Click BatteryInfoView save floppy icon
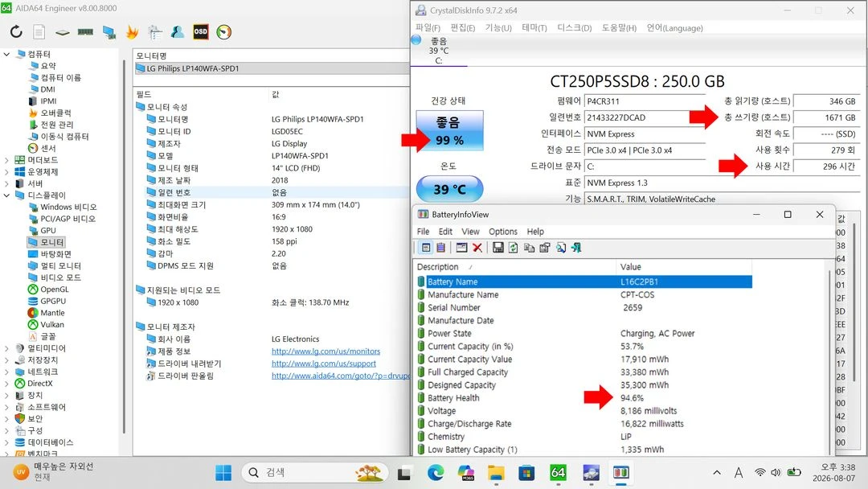868x489 pixels. (497, 248)
